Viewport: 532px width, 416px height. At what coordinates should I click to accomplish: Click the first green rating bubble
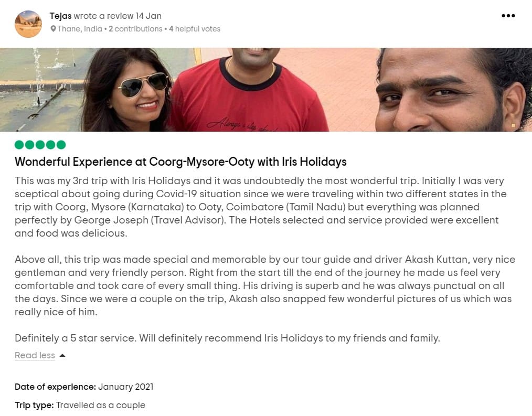(x=19, y=145)
